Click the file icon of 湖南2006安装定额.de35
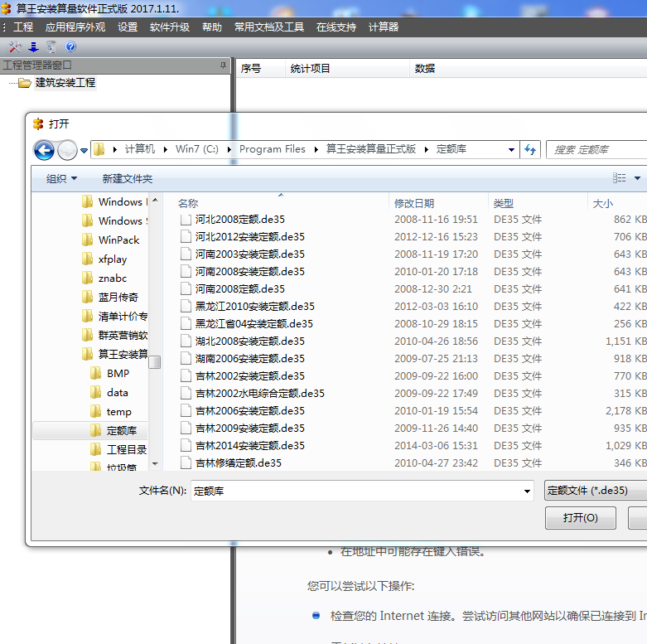 (x=186, y=358)
